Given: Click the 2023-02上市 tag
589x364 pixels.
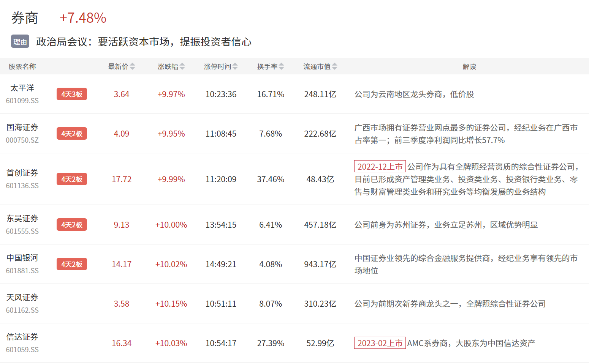Looking at the screenshot, I should (x=380, y=343).
